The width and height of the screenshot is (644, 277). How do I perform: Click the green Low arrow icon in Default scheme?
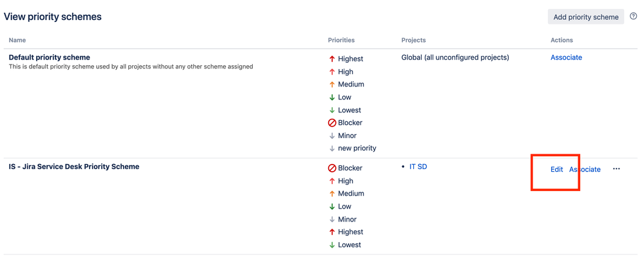[332, 97]
